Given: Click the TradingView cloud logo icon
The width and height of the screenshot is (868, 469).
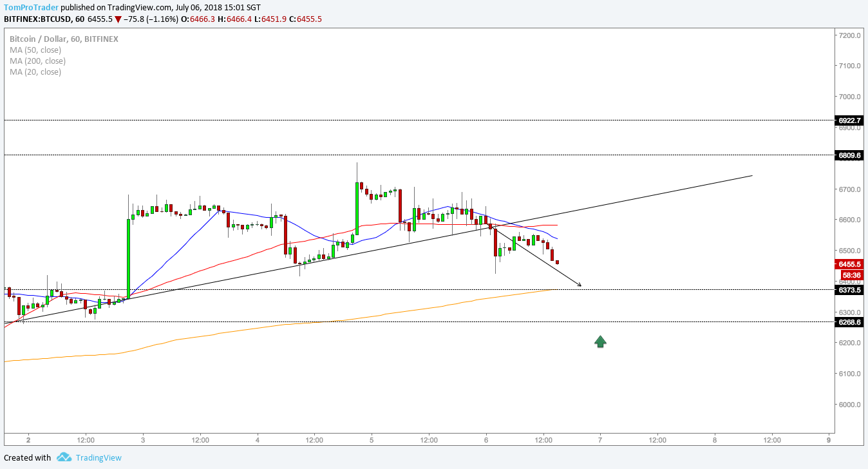Looking at the screenshot, I should pos(64,457).
